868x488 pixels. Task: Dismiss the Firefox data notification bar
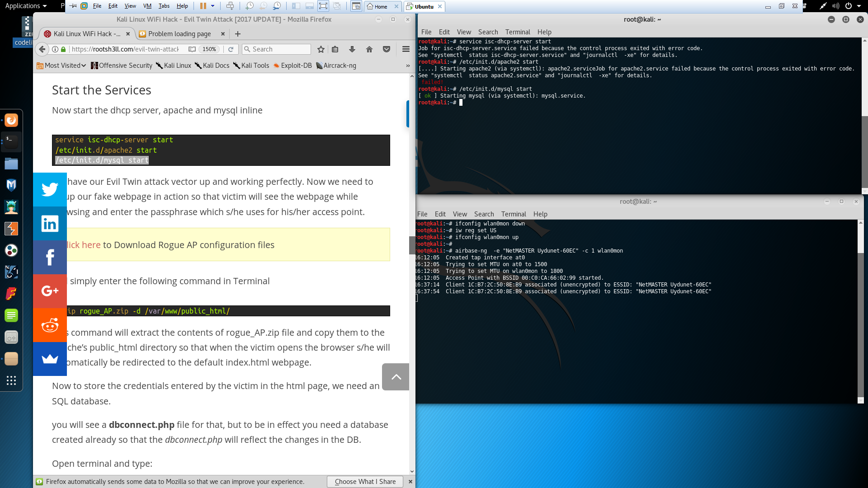410,482
